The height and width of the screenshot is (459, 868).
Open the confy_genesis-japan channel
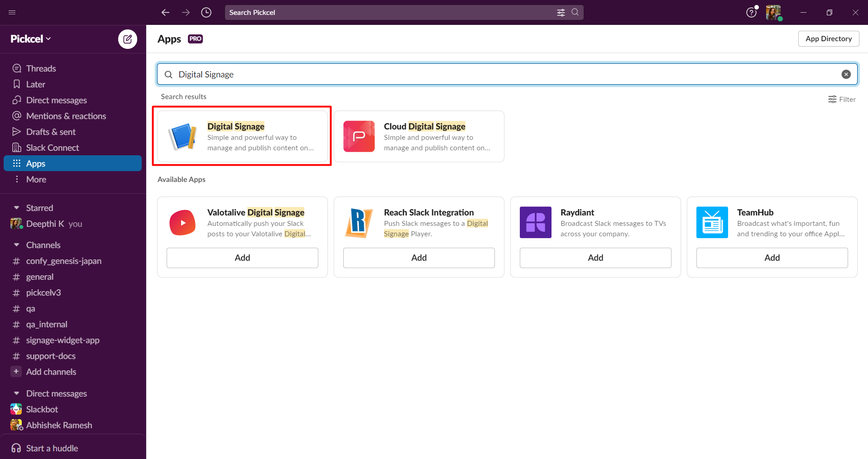pyautogui.click(x=72, y=261)
